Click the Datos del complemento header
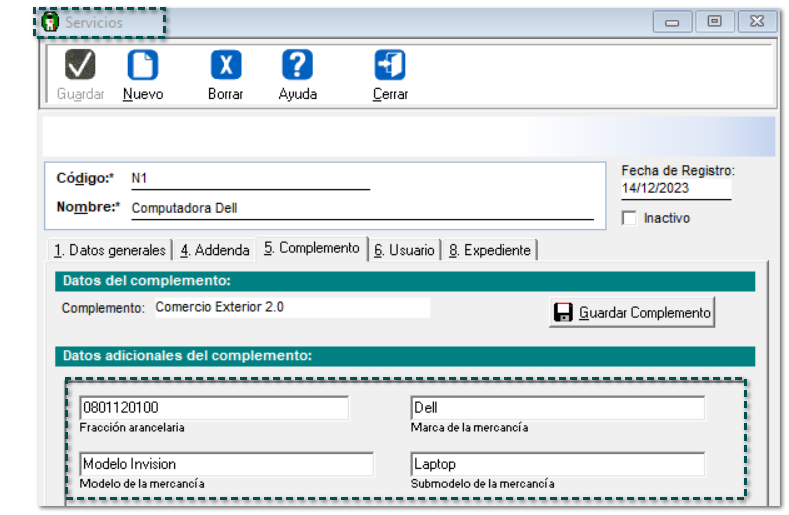The image size is (789, 515). pos(405,281)
